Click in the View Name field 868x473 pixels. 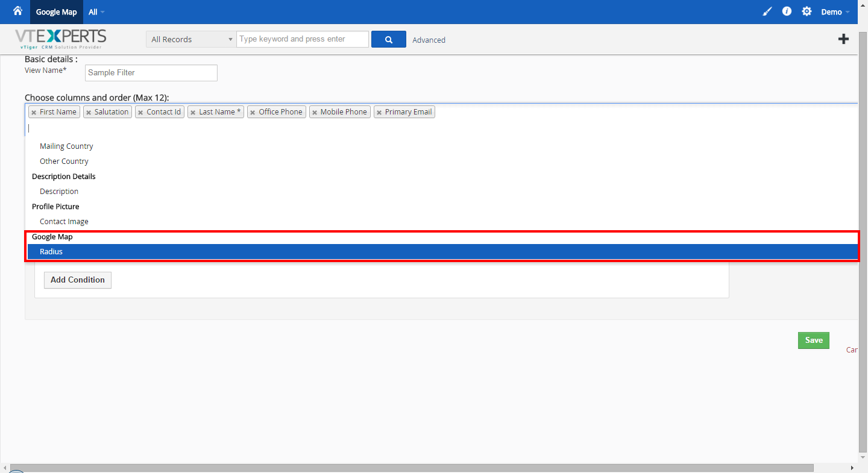151,73
